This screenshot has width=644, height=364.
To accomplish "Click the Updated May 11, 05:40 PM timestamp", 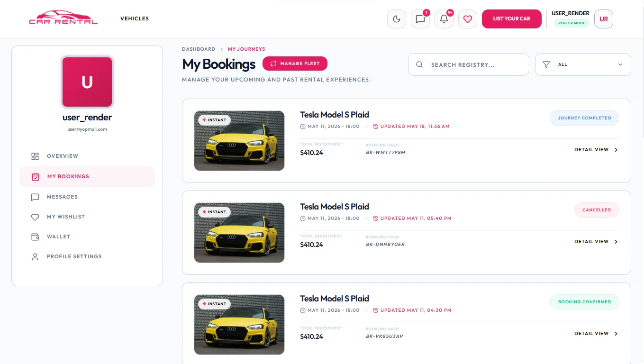I will [412, 218].
